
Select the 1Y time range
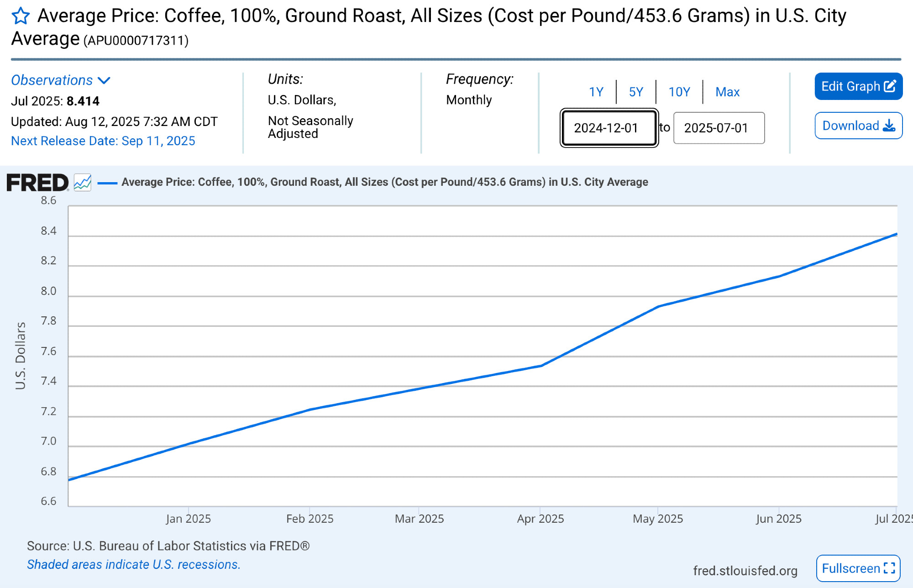[x=596, y=92]
